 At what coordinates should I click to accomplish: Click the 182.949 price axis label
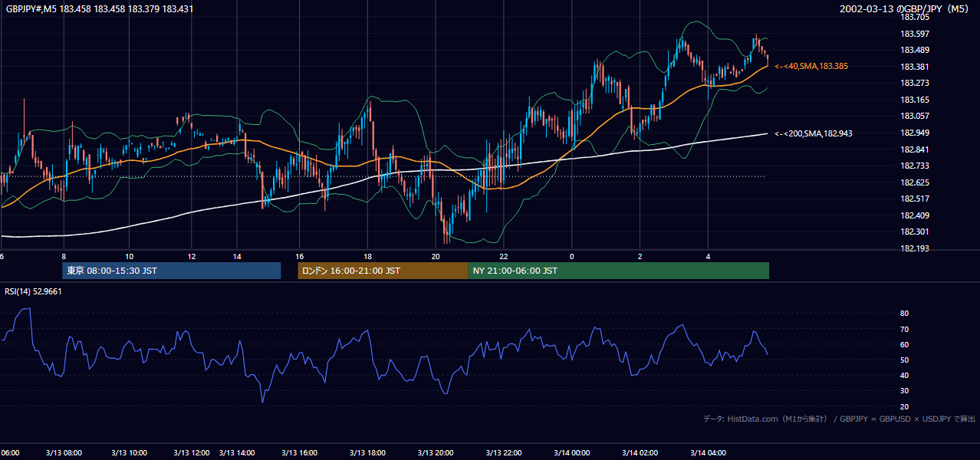915,133
